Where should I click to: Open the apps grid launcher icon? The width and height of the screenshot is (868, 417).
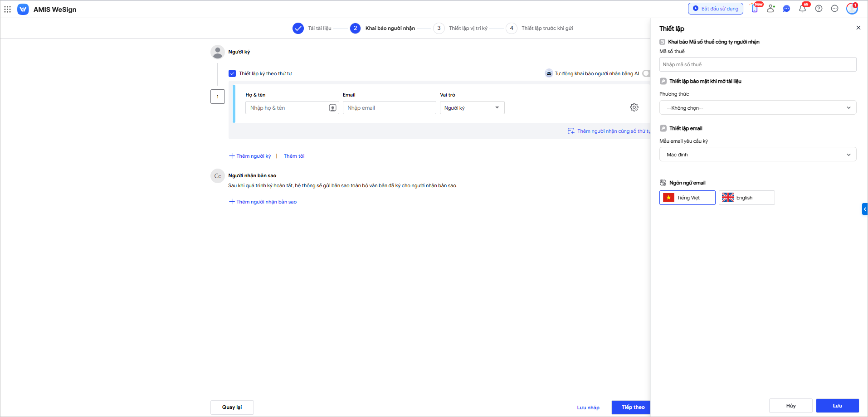click(x=8, y=9)
